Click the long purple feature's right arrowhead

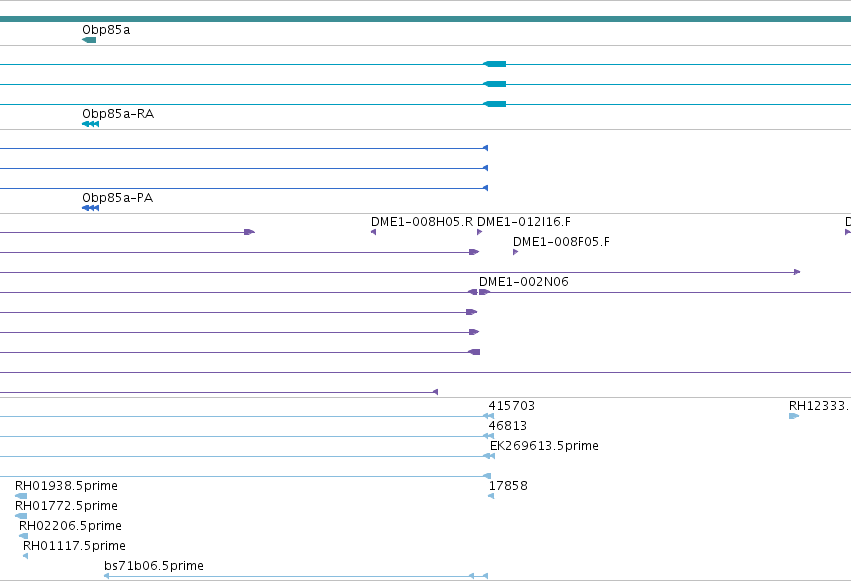(797, 272)
